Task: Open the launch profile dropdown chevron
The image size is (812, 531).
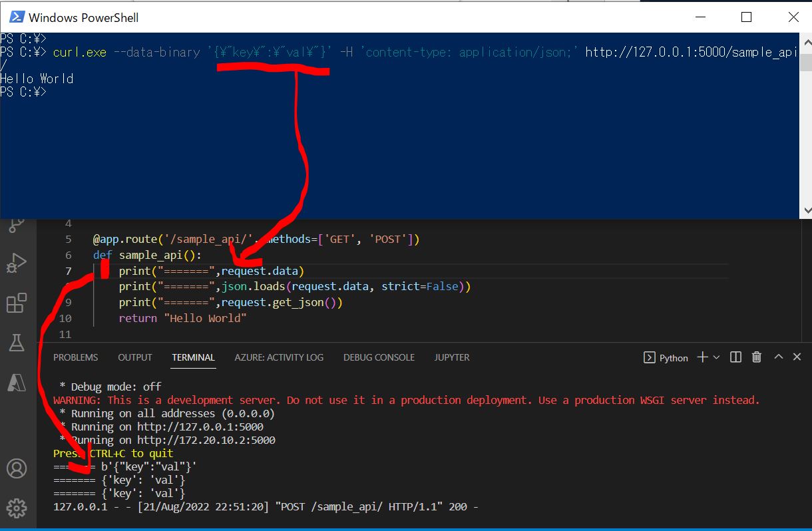Action: tap(717, 357)
